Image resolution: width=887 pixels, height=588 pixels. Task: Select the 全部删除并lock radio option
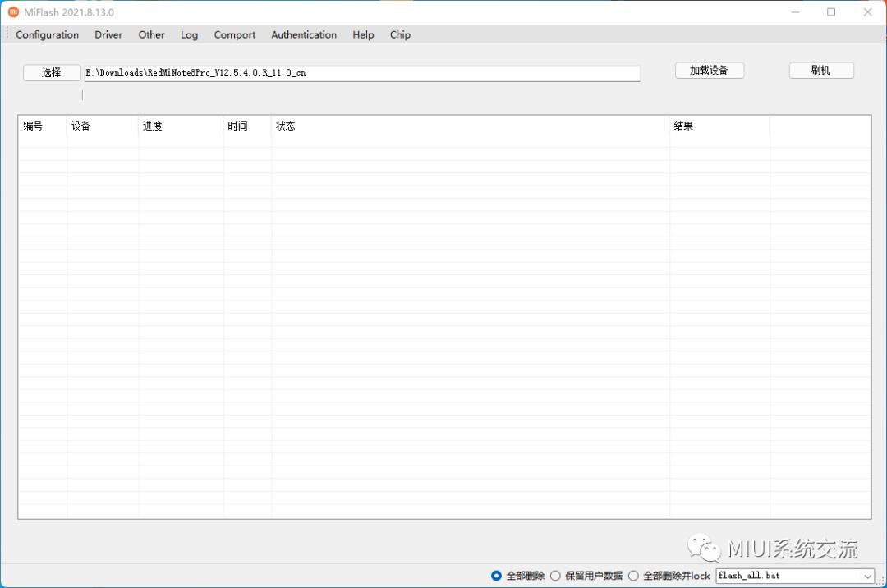click(633, 576)
